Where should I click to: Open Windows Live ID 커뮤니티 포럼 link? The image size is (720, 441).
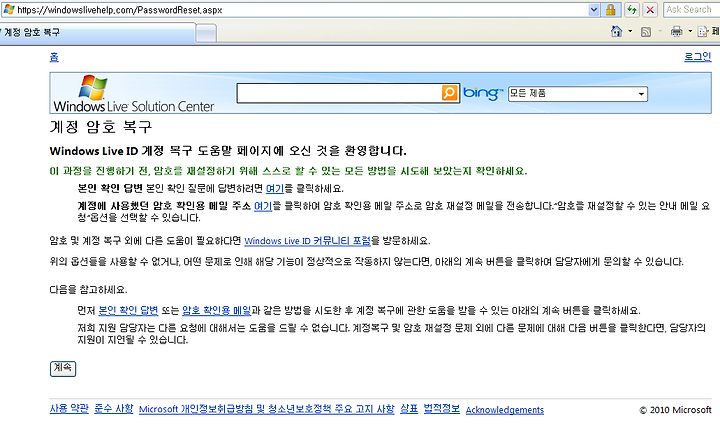click(x=307, y=241)
